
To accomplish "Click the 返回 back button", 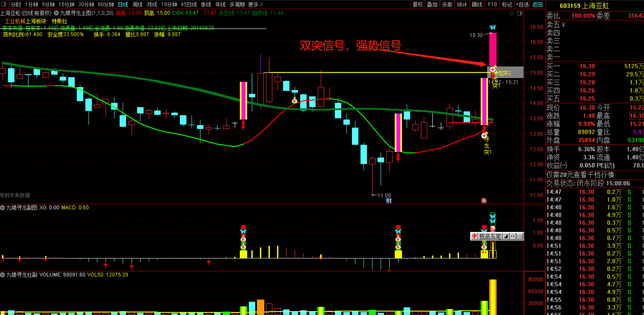I will (x=537, y=4).
